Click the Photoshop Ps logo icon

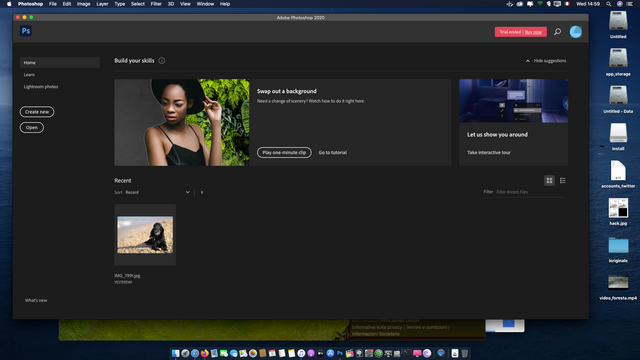click(26, 31)
